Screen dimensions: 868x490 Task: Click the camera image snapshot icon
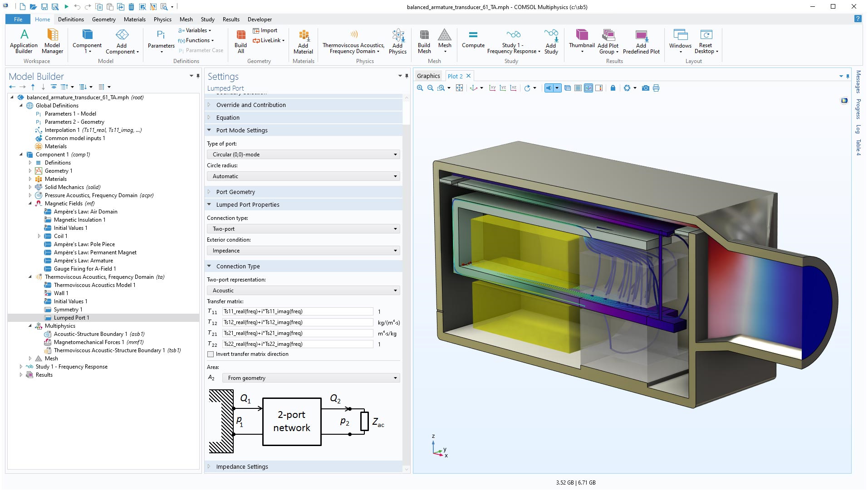tap(645, 88)
